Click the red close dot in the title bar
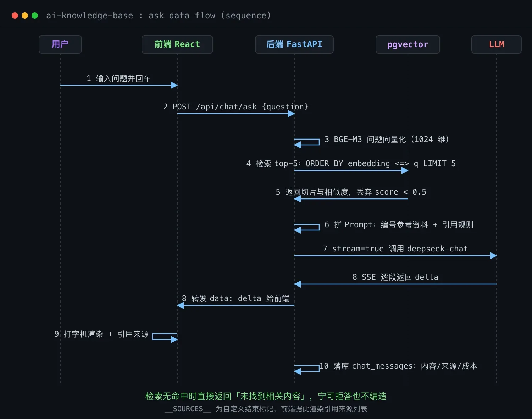The width and height of the screenshot is (532, 419). tap(15, 16)
